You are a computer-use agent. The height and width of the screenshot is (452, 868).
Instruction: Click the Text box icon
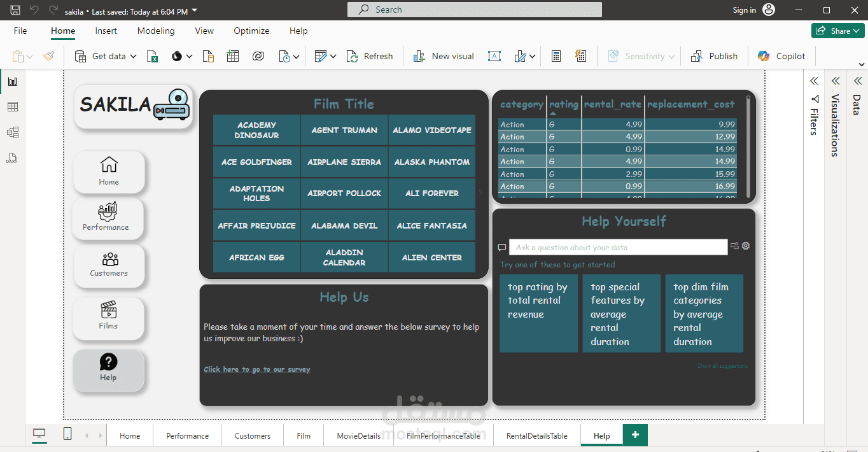coord(494,56)
